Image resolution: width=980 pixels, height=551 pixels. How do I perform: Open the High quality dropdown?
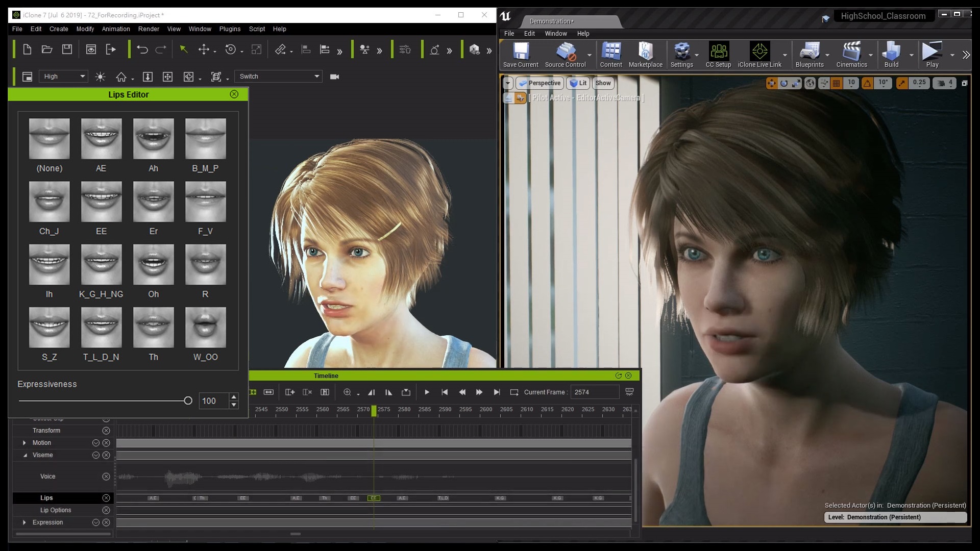click(63, 77)
